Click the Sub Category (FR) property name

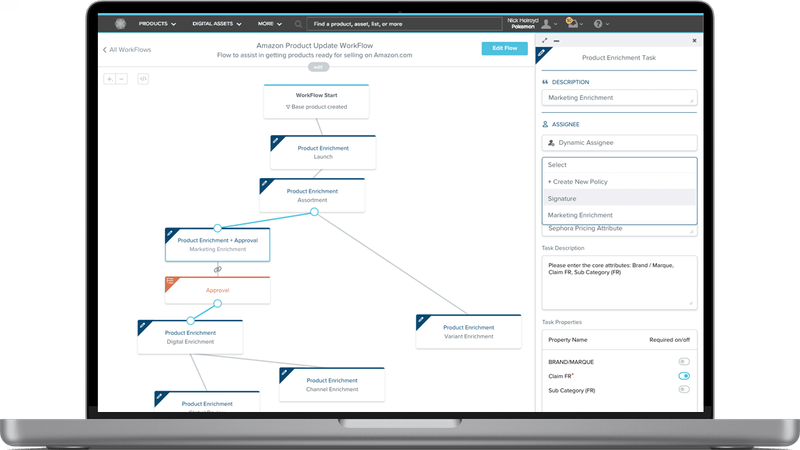(x=571, y=391)
